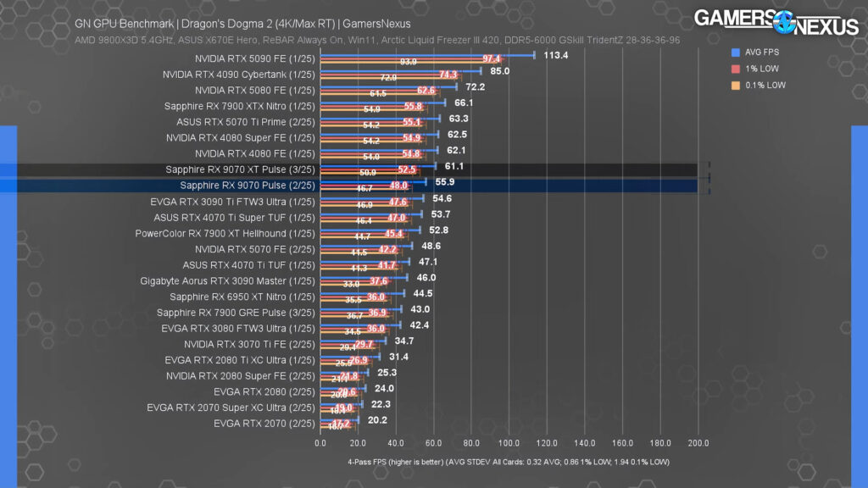Select the EVGA RTX 3080 FTW3 Ultra label

pyautogui.click(x=238, y=329)
